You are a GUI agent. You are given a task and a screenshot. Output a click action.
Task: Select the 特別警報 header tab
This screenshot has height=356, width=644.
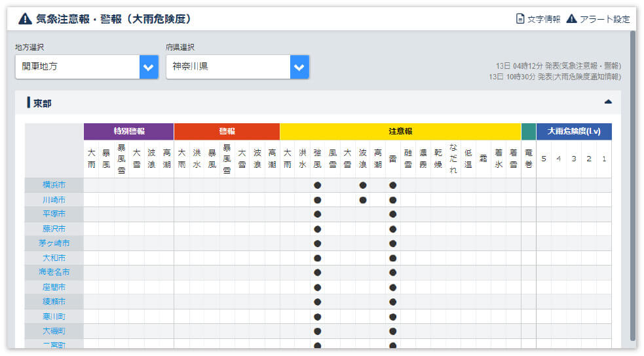point(128,131)
